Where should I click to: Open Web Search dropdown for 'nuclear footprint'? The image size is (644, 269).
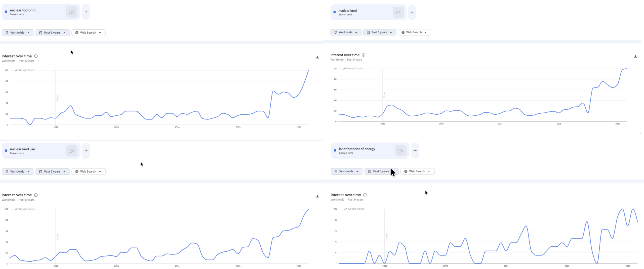(x=88, y=33)
